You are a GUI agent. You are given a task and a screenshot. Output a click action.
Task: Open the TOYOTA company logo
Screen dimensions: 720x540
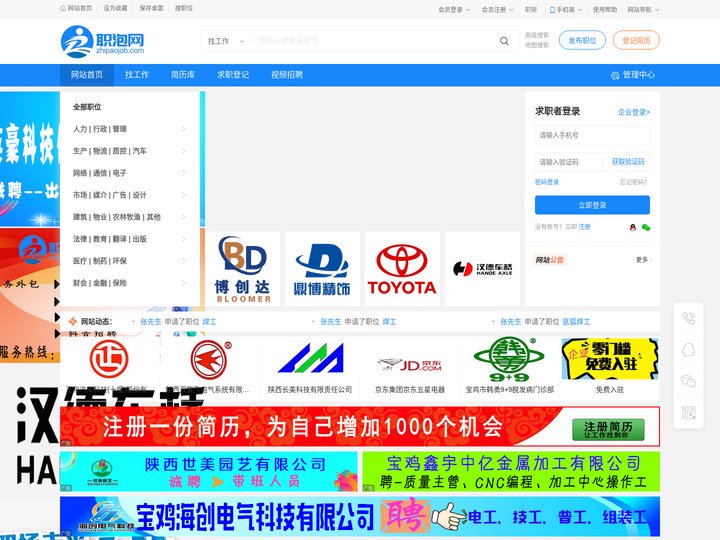pos(402,269)
